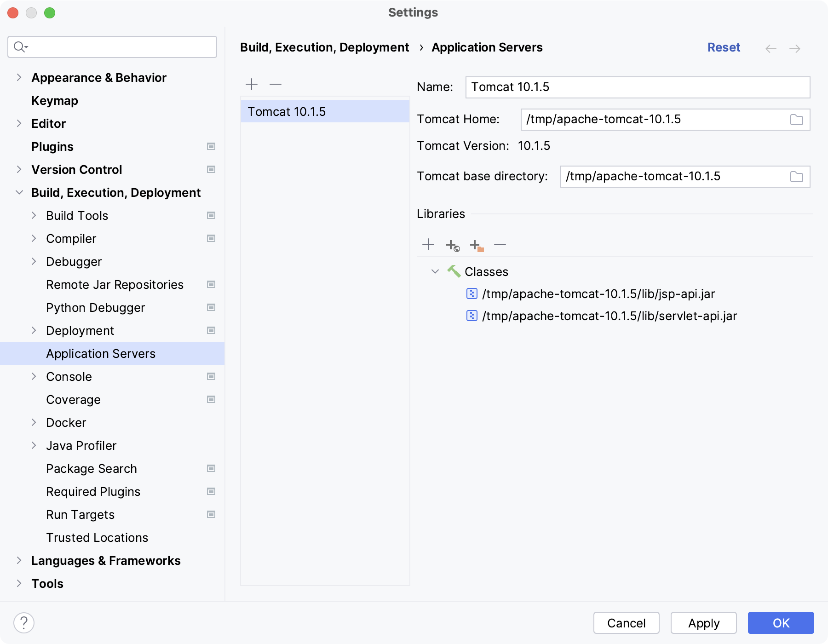Screen dimensions: 828x644
Task: Add library classes with plus icon
Action: 428,244
